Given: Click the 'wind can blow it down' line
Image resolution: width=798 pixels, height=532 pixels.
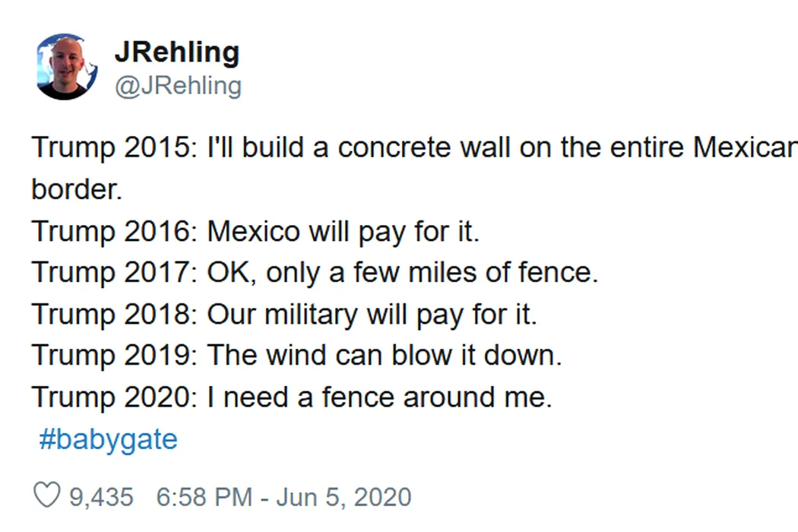Looking at the screenshot, I should (296, 356).
